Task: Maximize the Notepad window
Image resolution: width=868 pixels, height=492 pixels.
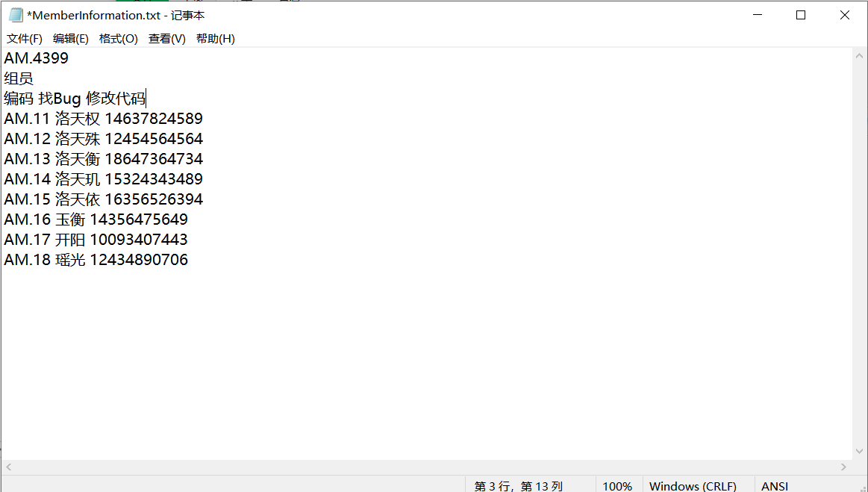Action: click(x=801, y=15)
